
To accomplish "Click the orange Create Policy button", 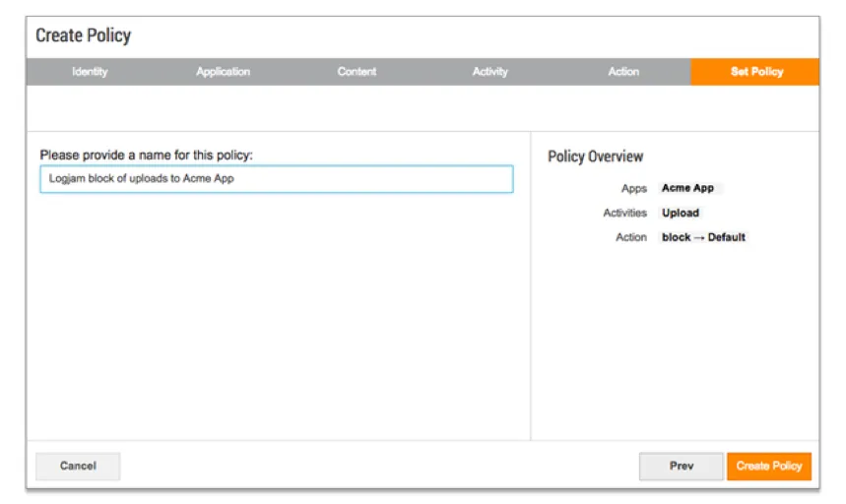I will pyautogui.click(x=769, y=466).
